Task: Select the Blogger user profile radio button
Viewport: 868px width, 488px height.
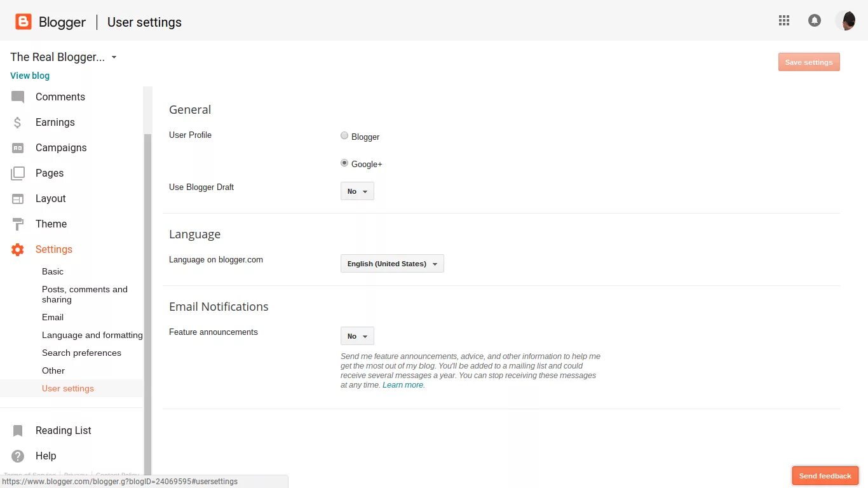Action: (344, 135)
